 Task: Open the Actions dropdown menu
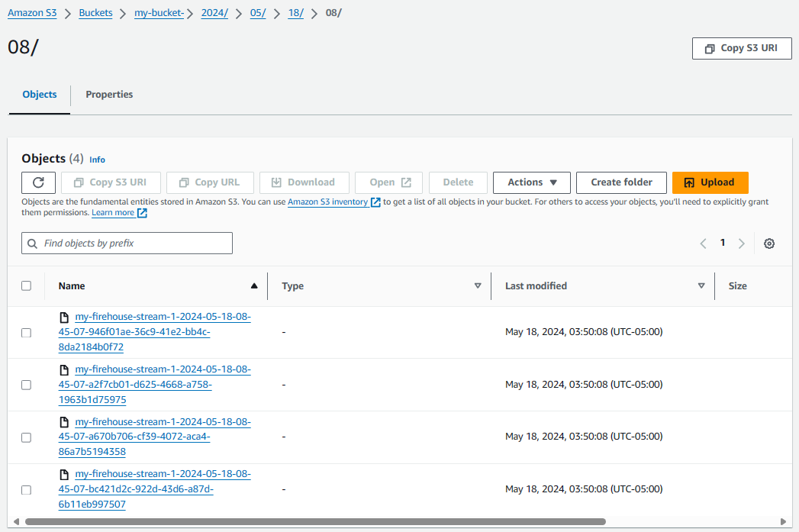point(531,182)
